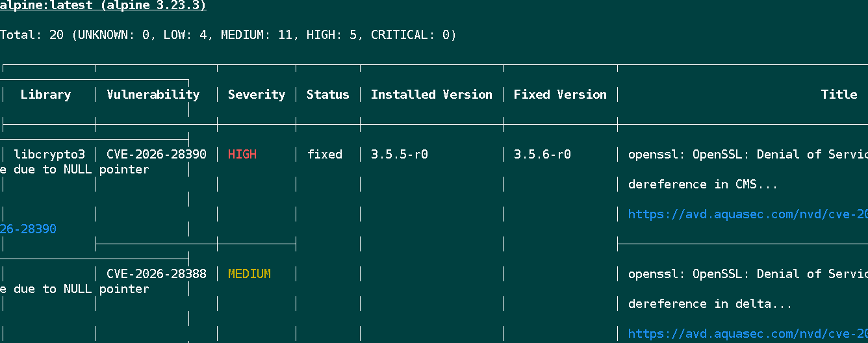Click the Installed Version column header
Viewport: 868px width, 343px height.
point(431,95)
